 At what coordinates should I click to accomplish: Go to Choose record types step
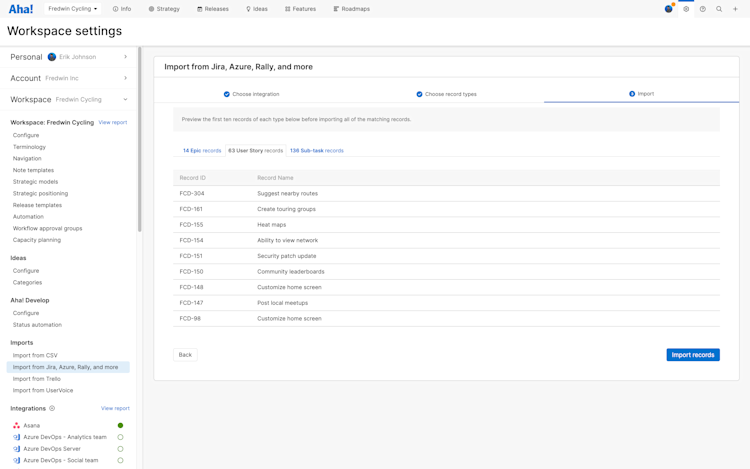pyautogui.click(x=446, y=94)
